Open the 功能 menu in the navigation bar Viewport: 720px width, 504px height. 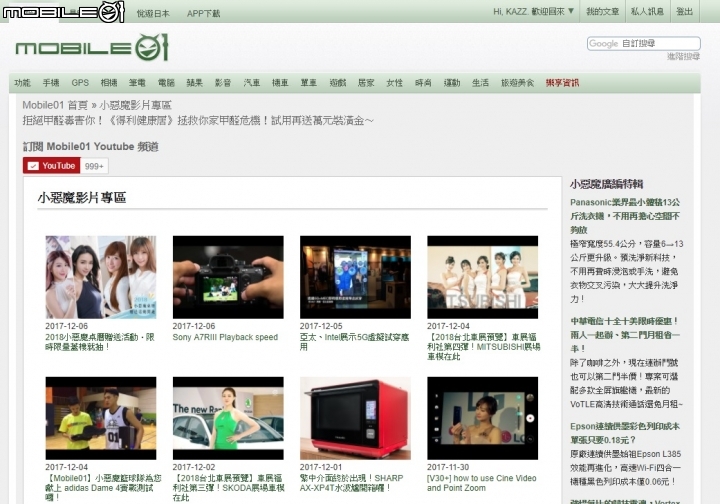pyautogui.click(x=22, y=83)
